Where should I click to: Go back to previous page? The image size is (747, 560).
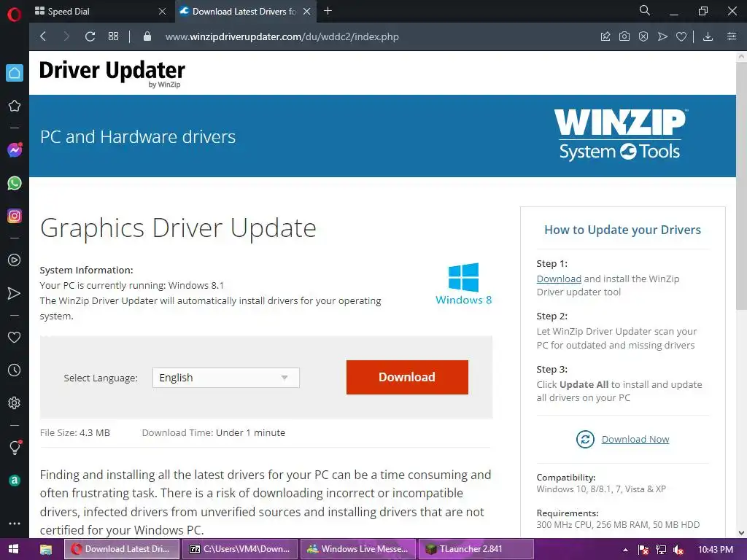pos(43,36)
